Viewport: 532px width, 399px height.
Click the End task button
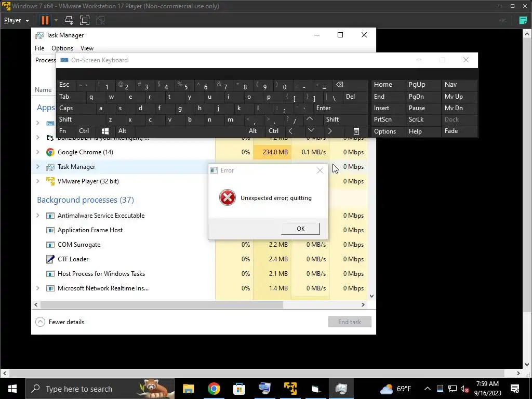(350, 322)
